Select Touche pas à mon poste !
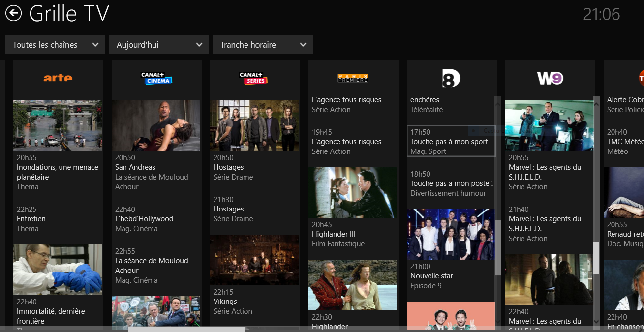Image resolution: width=644 pixels, height=332 pixels. pos(452,183)
